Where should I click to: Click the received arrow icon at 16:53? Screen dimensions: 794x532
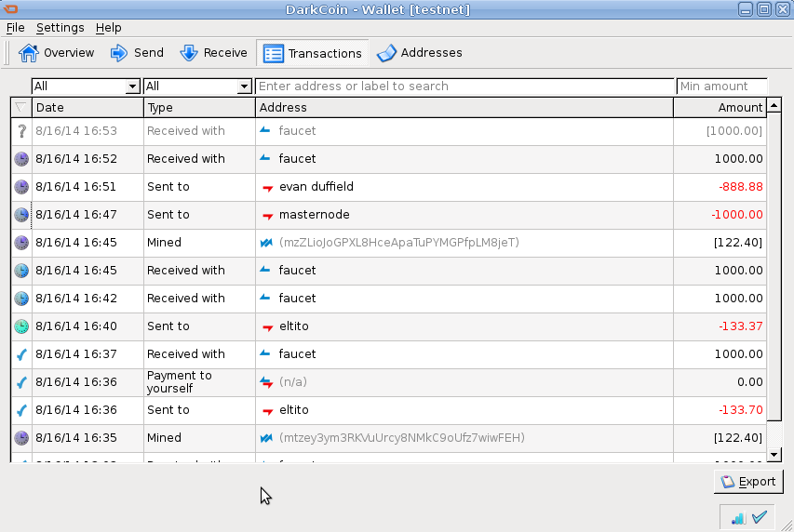[x=265, y=130]
